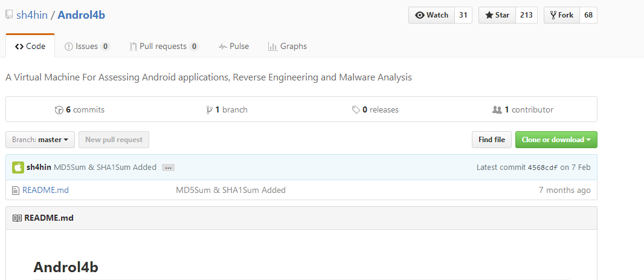View the 213 stargazers count
The image size is (644, 280).
coord(526,15)
